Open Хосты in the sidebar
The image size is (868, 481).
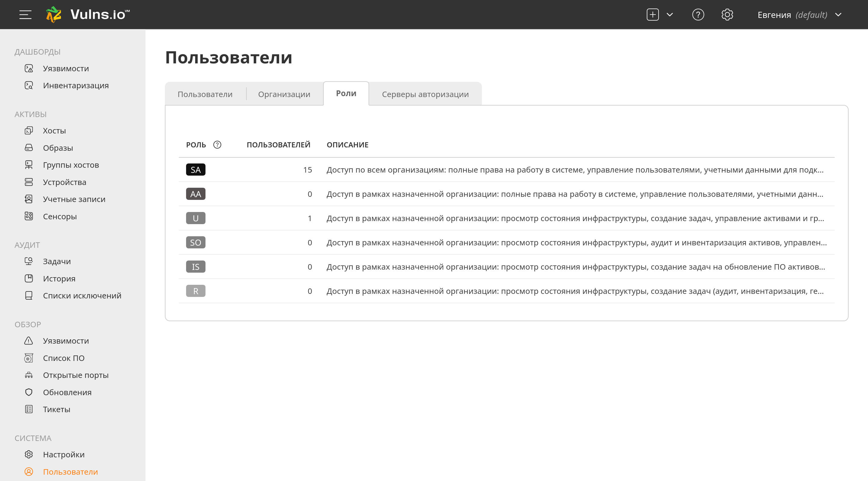pyautogui.click(x=54, y=130)
